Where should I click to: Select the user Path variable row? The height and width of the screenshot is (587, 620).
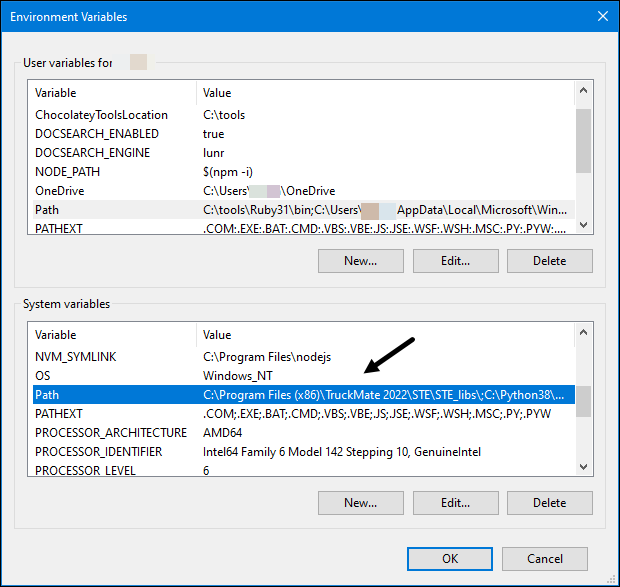tap(48, 210)
